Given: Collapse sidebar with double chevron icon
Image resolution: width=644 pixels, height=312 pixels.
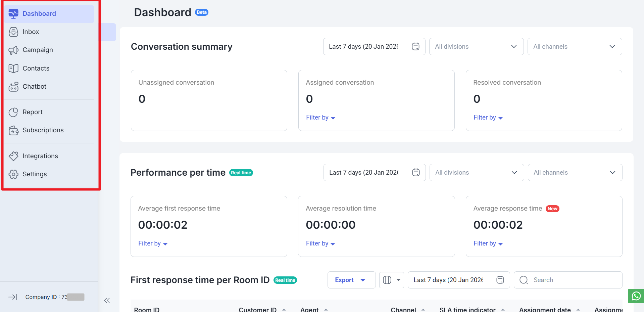Looking at the screenshot, I should pyautogui.click(x=107, y=301).
